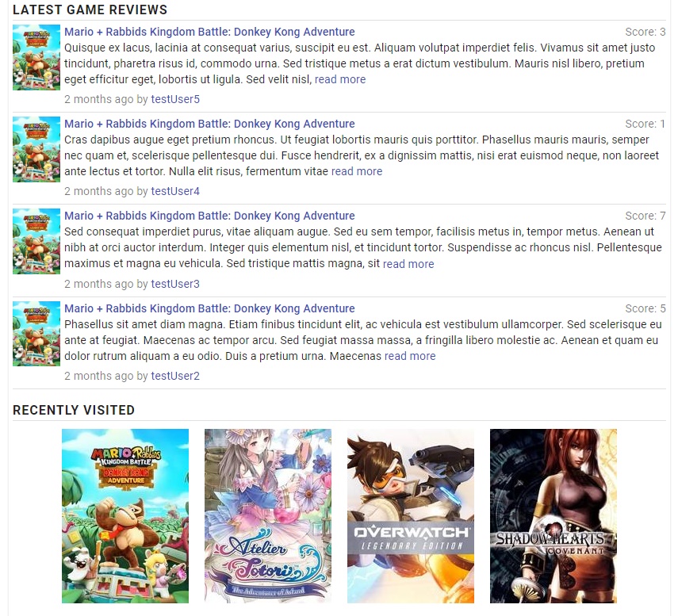Open game title link in testUser4's review
This screenshot has height=616, width=678.
(209, 124)
